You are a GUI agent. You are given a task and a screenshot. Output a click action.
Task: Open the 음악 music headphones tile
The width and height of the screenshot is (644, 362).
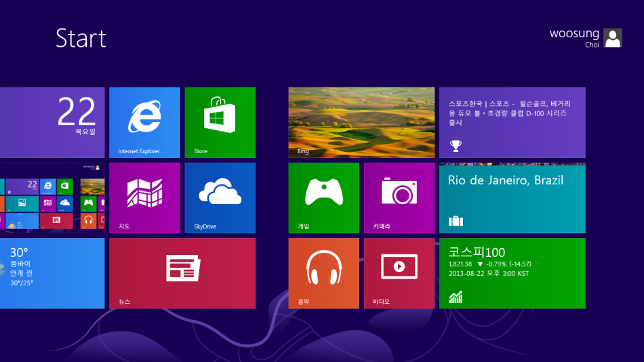323,273
